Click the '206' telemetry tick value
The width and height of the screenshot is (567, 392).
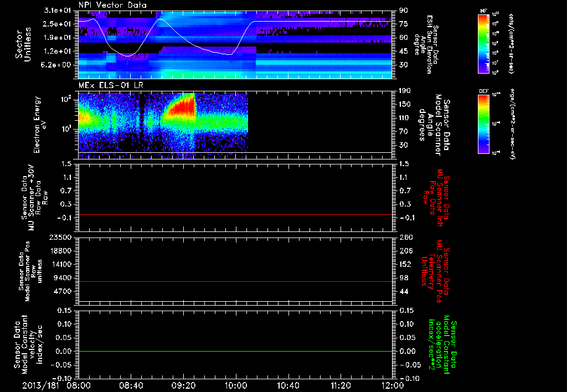coord(405,251)
